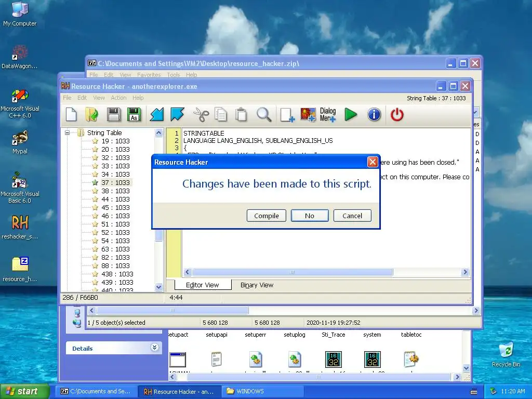The height and width of the screenshot is (399, 532).
Task: Click No in the dialog
Action: 310,216
